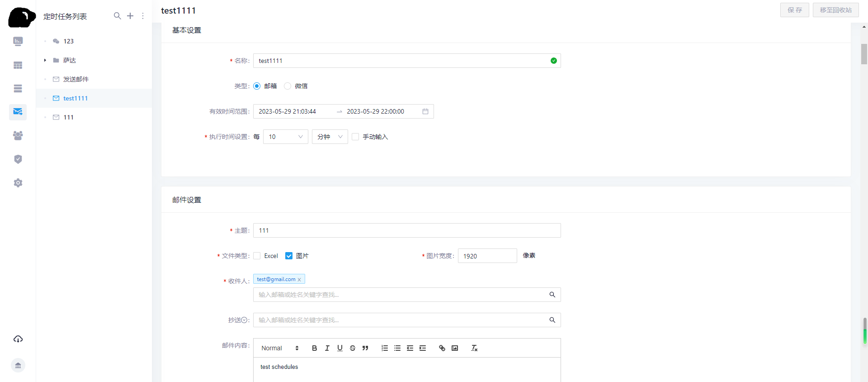
Task: Enable the 手动输入 checkbox
Action: 355,137
